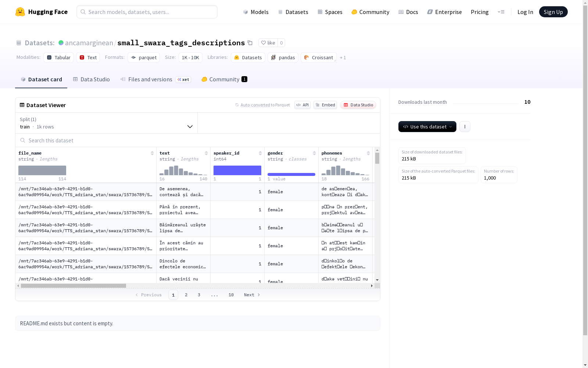This screenshot has height=368, width=588.
Task: Open the Models page
Action: pos(256,12)
